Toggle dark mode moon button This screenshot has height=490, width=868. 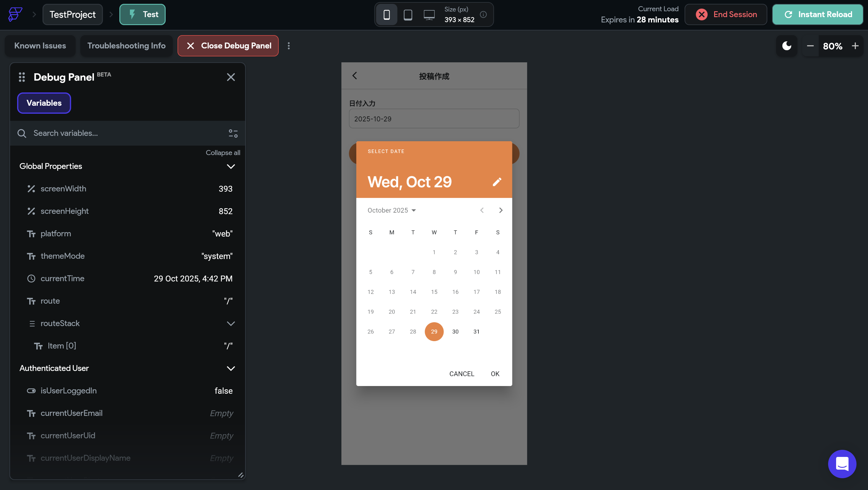pyautogui.click(x=787, y=46)
